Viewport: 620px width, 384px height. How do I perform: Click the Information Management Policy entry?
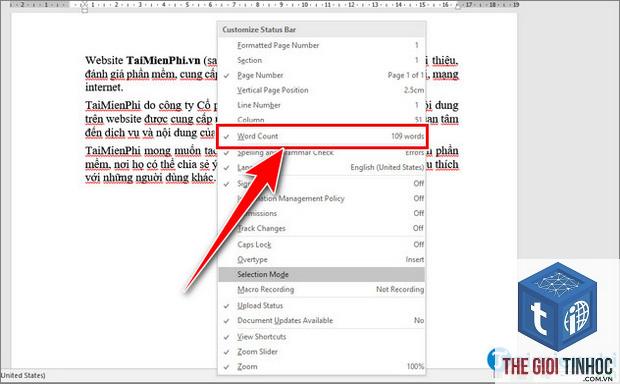tap(322, 199)
